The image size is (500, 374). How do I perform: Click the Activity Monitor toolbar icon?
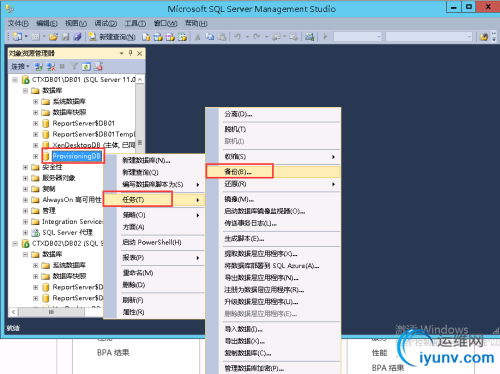tap(309, 37)
